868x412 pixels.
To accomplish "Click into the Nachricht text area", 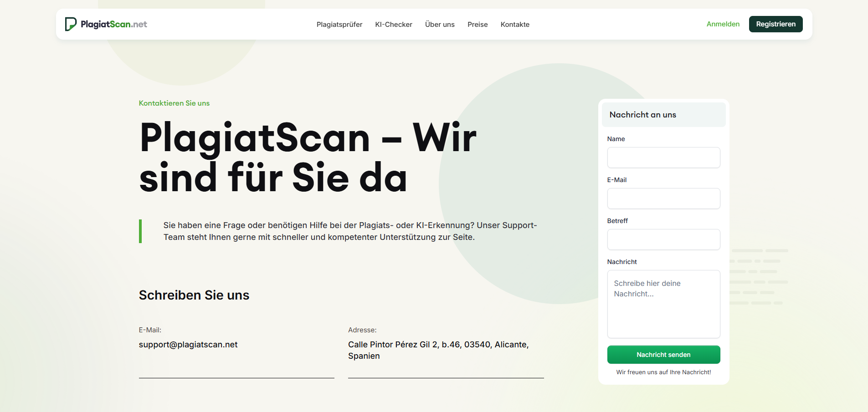I will tap(664, 304).
